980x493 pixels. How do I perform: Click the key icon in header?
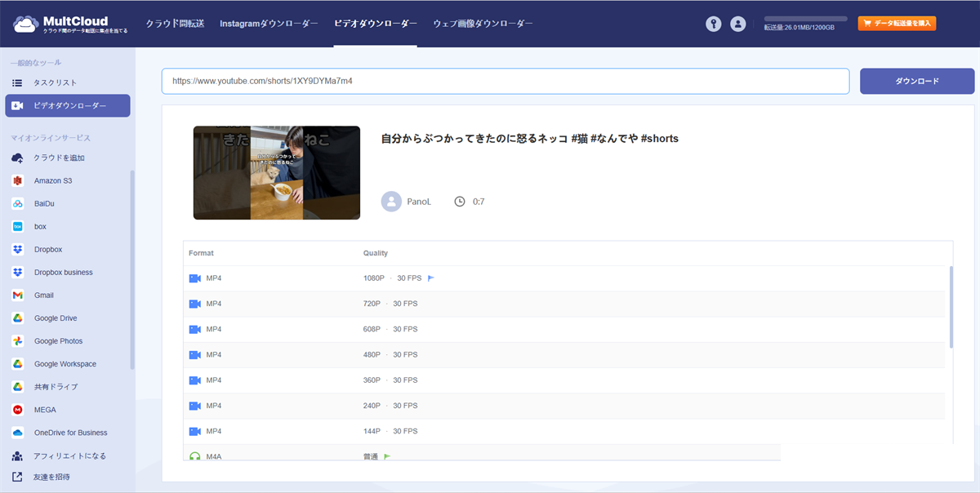click(x=714, y=24)
